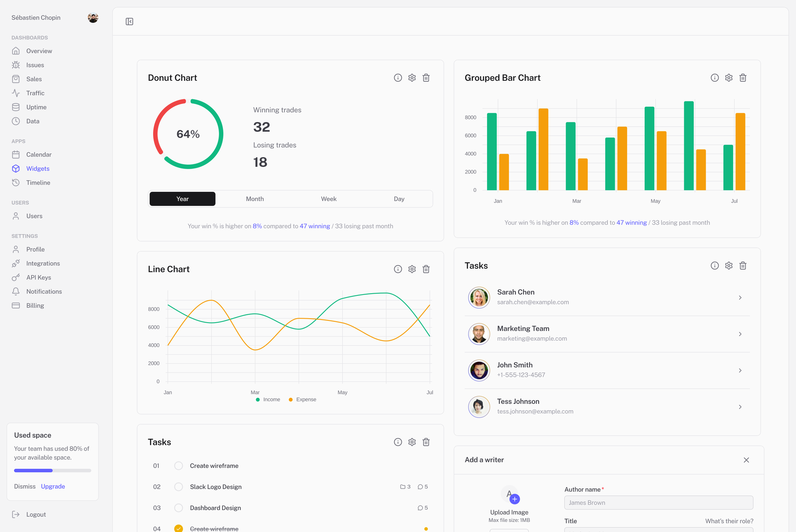Mark Dashboard Design task as complete
The width and height of the screenshot is (796, 532).
click(x=179, y=508)
